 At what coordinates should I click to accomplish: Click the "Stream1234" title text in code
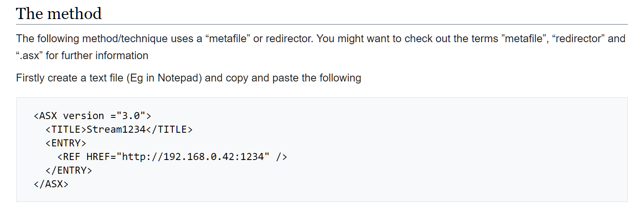[x=116, y=129]
